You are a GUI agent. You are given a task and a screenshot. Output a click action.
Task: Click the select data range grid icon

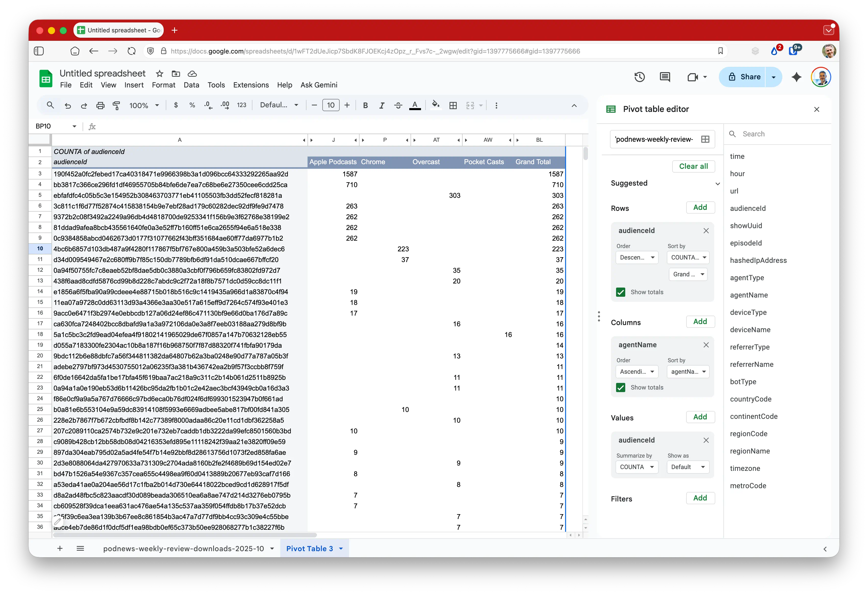[x=705, y=139]
